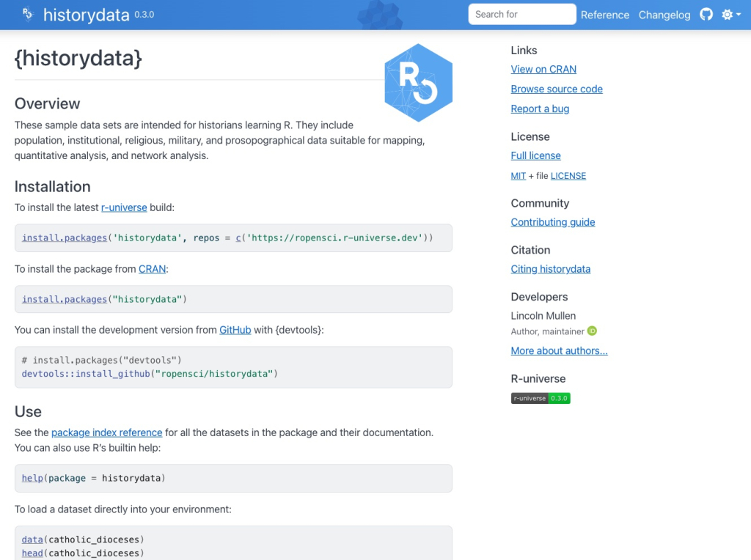Click the Community sidebar heading

540,203
